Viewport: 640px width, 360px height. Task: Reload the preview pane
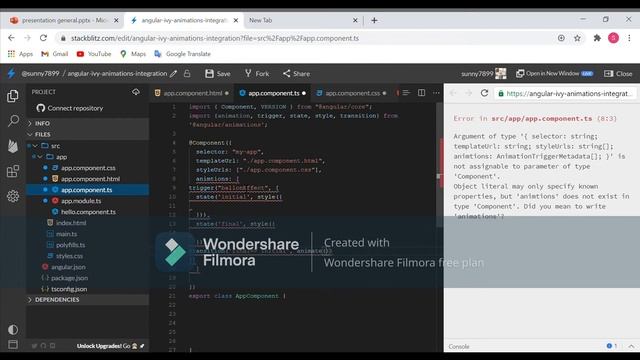(x=484, y=93)
